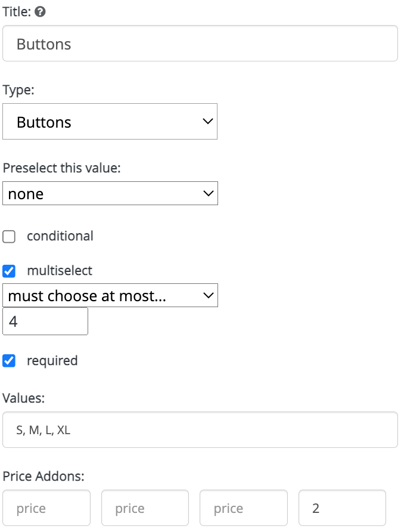Focus the first price addon field
This screenshot has width=404, height=532.
point(46,508)
